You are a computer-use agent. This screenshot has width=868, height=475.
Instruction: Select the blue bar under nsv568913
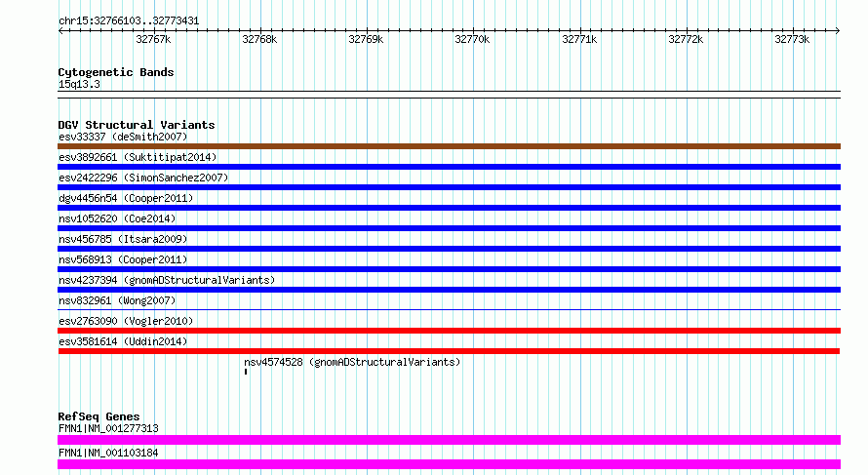pyautogui.click(x=449, y=269)
